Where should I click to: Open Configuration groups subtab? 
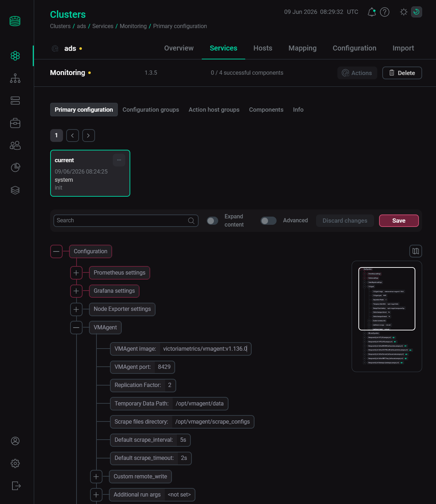151,110
